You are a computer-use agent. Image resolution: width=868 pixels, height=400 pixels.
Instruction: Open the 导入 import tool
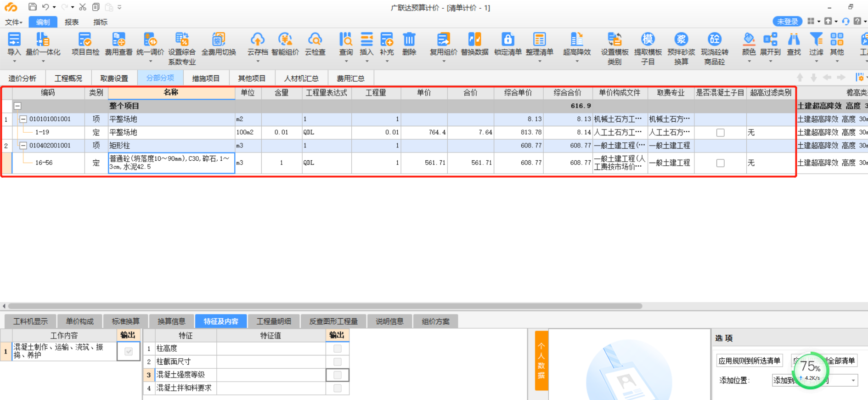coord(14,45)
